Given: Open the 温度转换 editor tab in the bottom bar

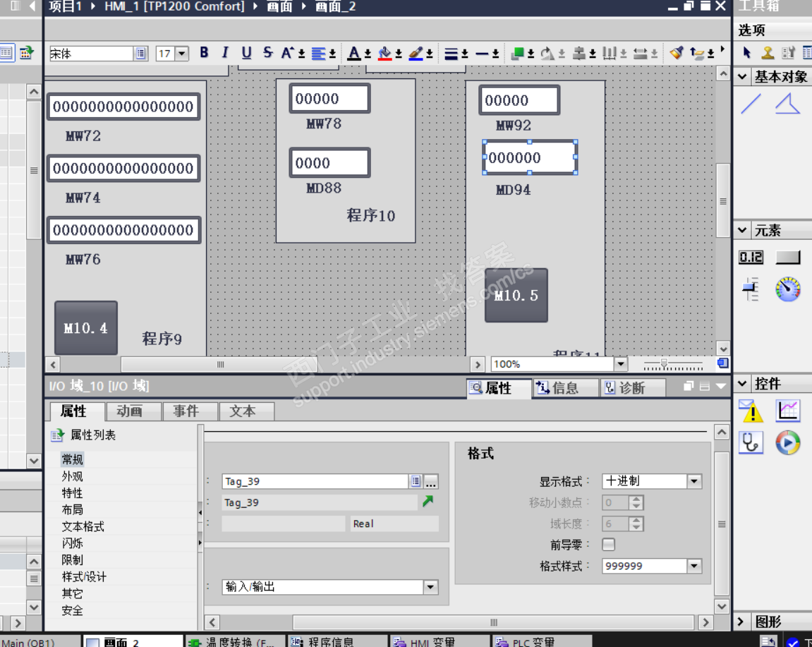Looking at the screenshot, I should click(x=235, y=642).
